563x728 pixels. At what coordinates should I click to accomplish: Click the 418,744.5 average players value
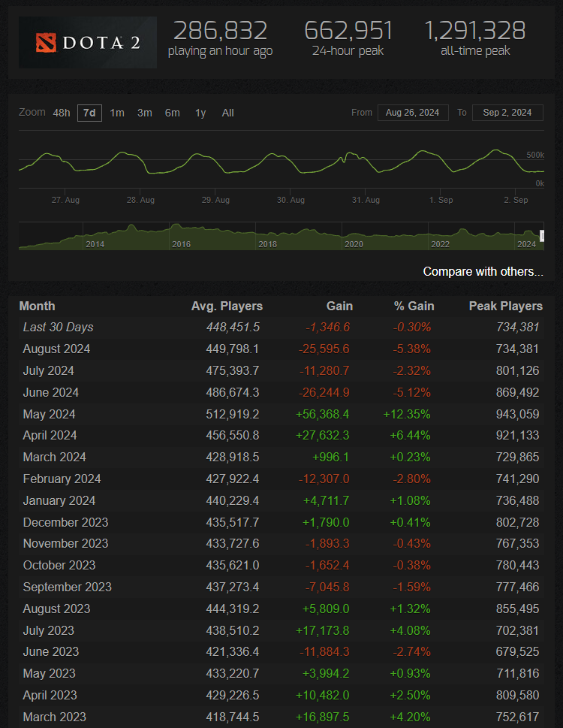pos(233,717)
